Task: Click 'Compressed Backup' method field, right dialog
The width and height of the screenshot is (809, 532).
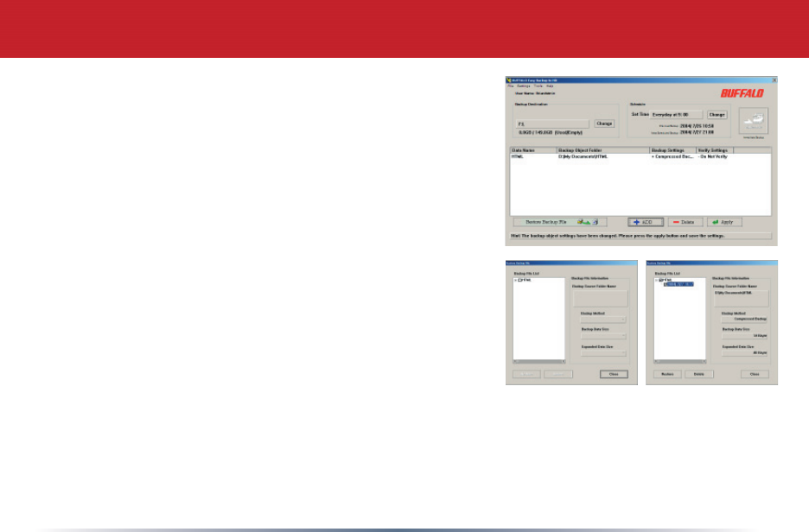Action: 744,319
